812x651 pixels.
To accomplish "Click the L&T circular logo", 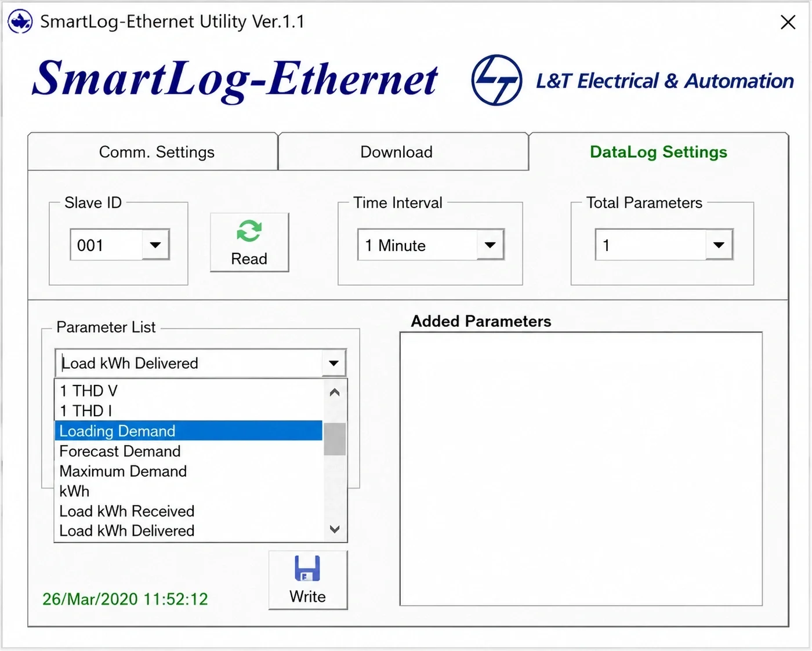I will (x=496, y=80).
